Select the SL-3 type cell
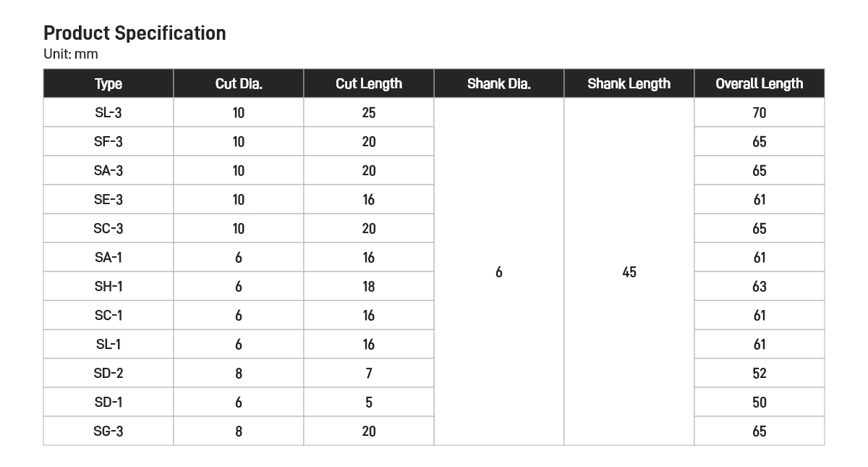The height and width of the screenshot is (467, 868). [109, 112]
